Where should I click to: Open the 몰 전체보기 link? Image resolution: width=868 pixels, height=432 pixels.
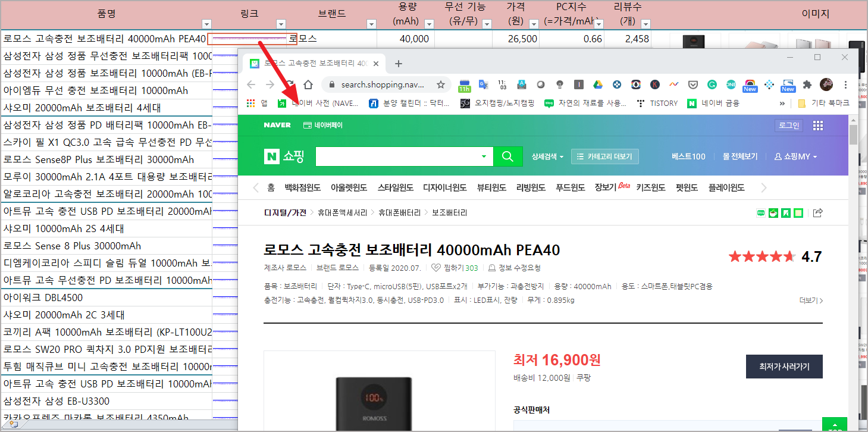point(740,156)
